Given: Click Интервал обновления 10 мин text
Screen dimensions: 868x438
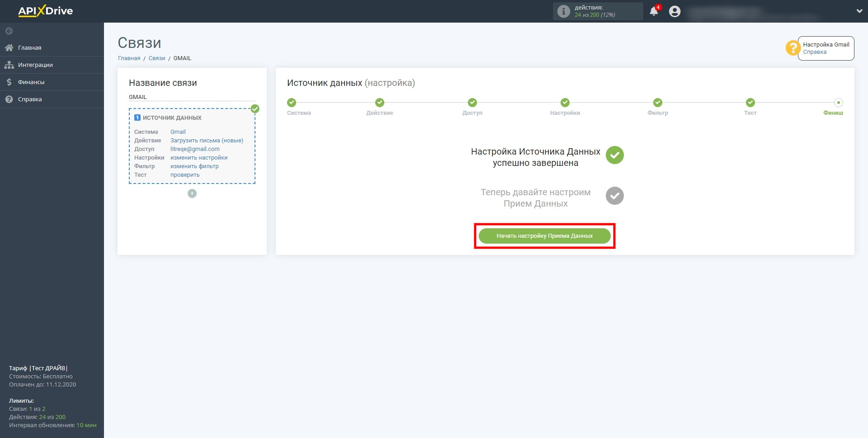Looking at the screenshot, I should coord(53,425).
